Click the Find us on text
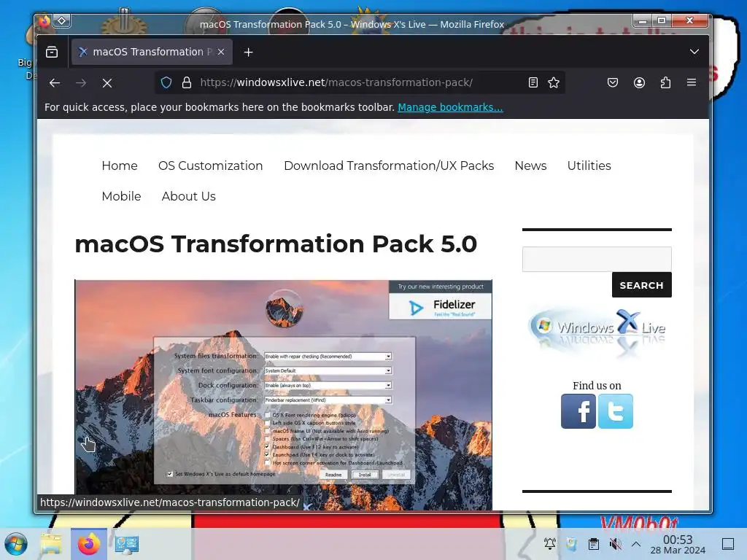The height and width of the screenshot is (560, 747). (597, 386)
